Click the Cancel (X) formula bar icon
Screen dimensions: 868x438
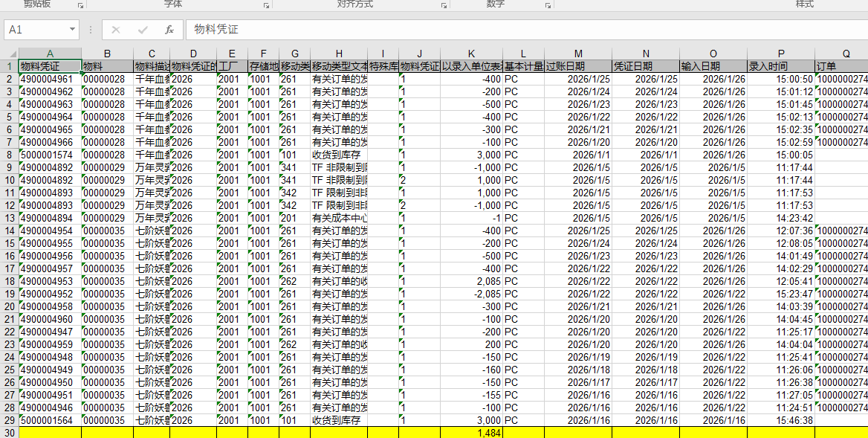tap(116, 30)
